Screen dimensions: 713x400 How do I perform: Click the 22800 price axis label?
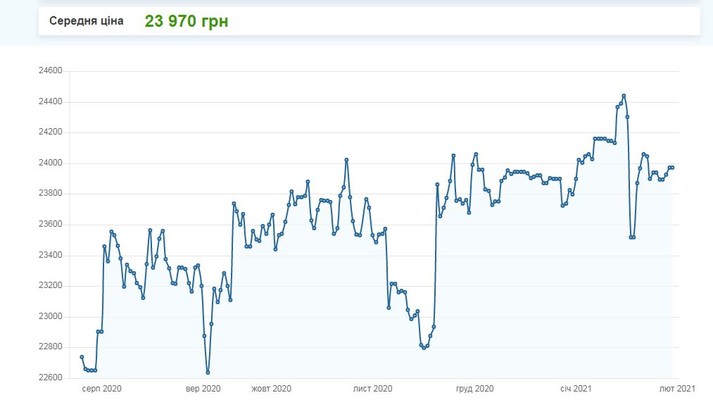point(49,347)
